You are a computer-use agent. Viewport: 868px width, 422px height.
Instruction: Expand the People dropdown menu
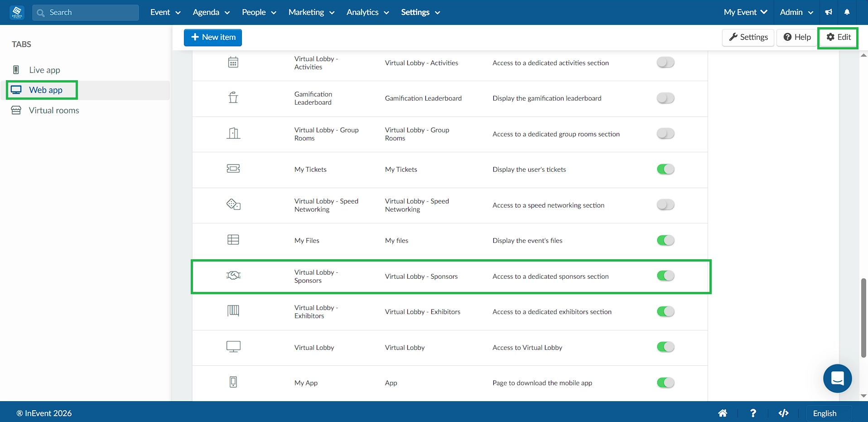[x=259, y=12]
